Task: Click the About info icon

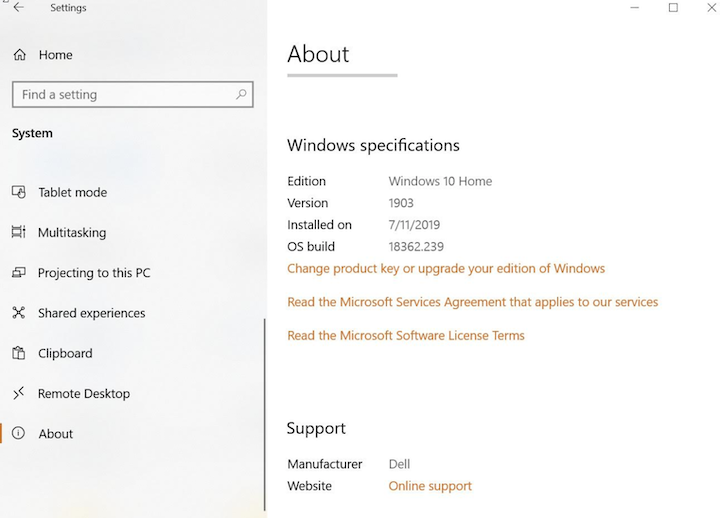Action: pyautogui.click(x=18, y=433)
